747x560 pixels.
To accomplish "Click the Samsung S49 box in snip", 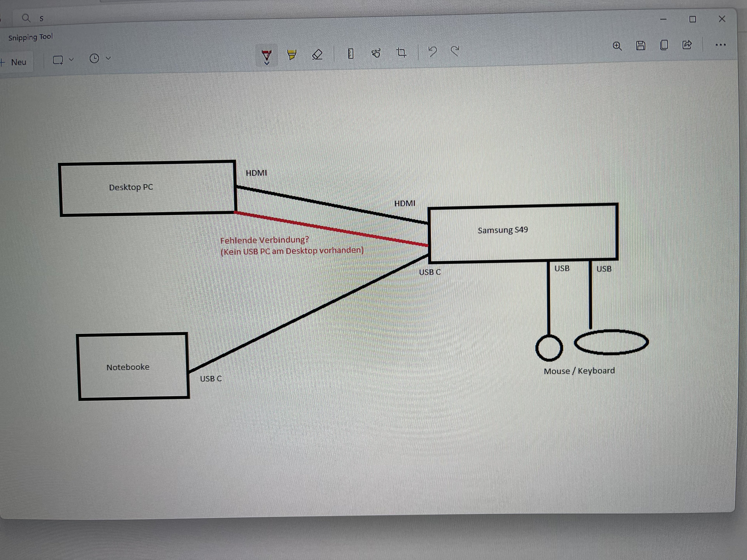I will point(523,233).
